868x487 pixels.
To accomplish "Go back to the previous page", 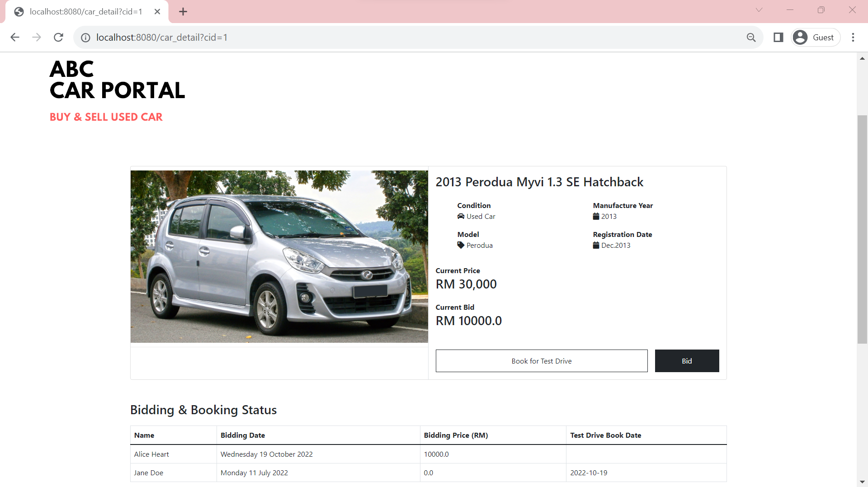I will click(15, 38).
